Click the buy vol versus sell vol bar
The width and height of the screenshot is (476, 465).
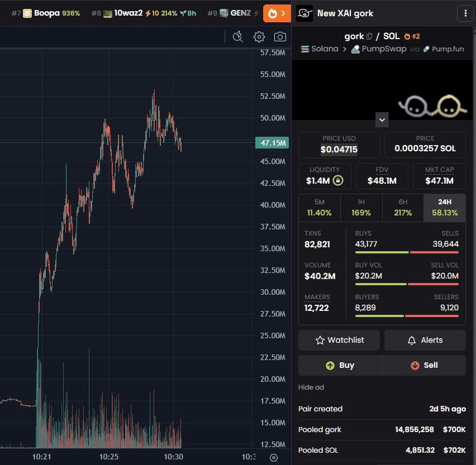[x=407, y=284]
